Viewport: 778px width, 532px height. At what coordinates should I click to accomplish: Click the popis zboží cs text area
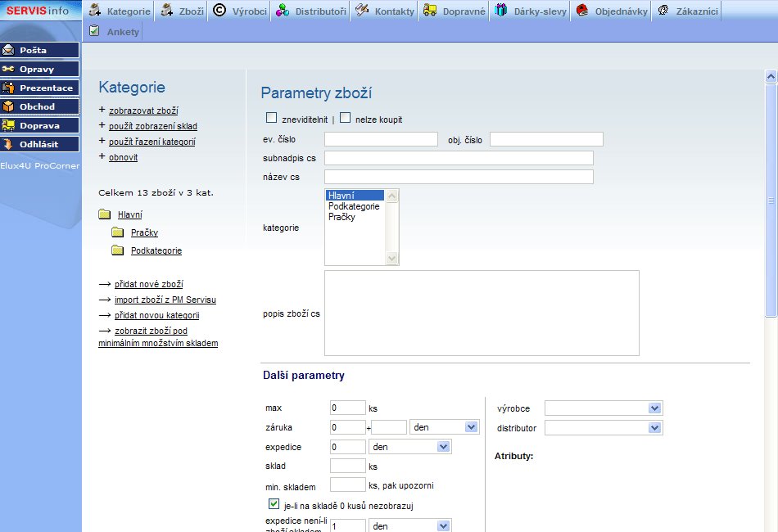tap(482, 313)
